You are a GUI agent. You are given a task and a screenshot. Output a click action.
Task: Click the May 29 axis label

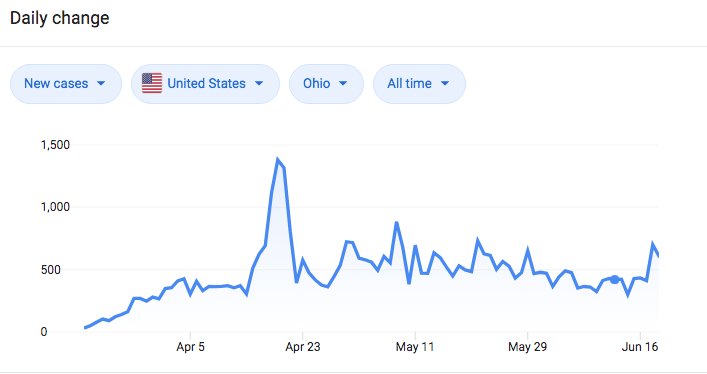click(x=528, y=347)
